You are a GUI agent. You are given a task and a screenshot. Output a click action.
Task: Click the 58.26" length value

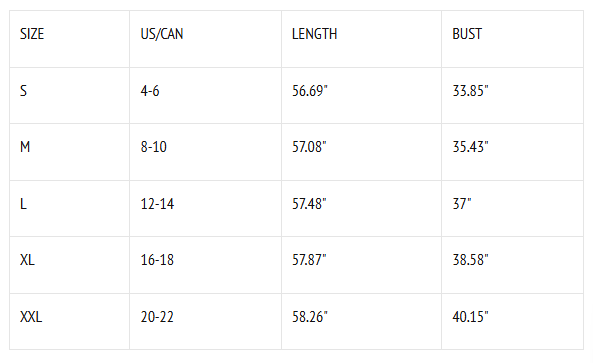(x=309, y=316)
